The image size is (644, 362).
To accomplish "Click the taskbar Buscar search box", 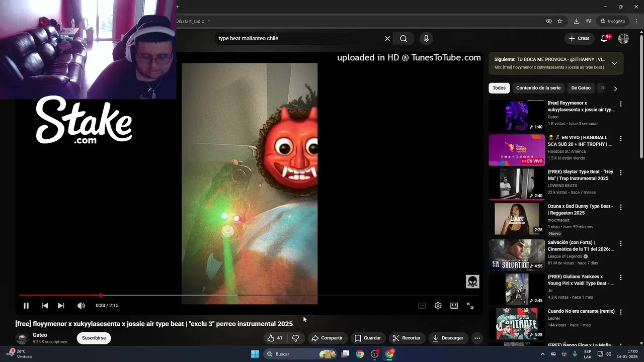I will [300, 354].
